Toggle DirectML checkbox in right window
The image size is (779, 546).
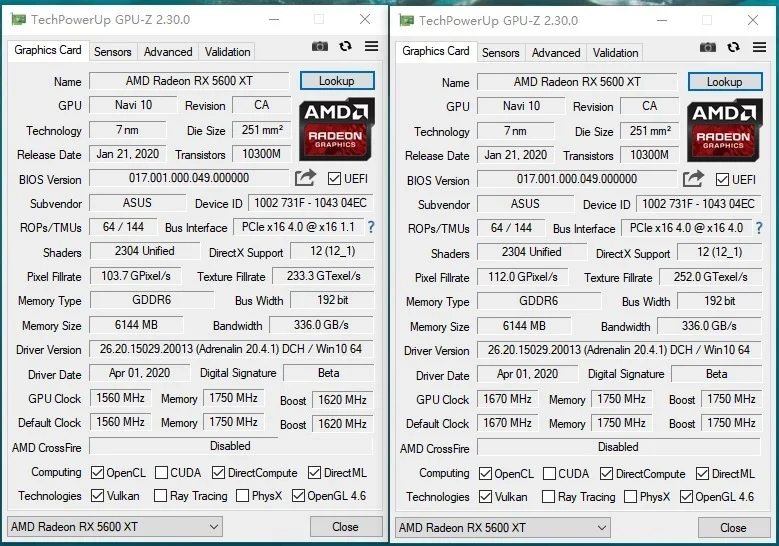coord(702,473)
